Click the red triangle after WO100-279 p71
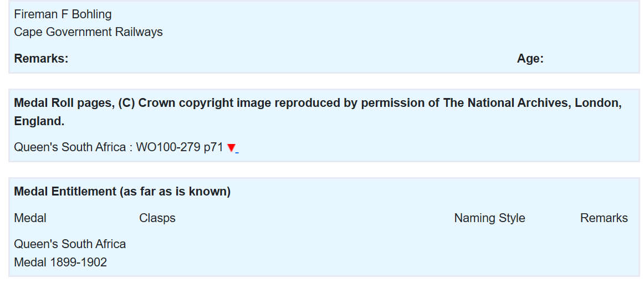Screen dimensions: 644x283 tap(231, 148)
